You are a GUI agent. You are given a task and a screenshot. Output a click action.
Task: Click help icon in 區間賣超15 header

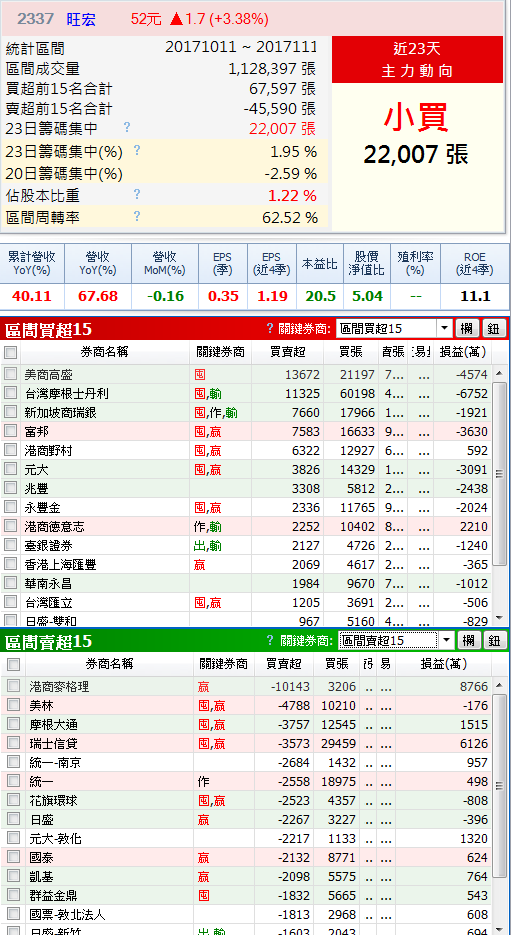pyautogui.click(x=270, y=640)
